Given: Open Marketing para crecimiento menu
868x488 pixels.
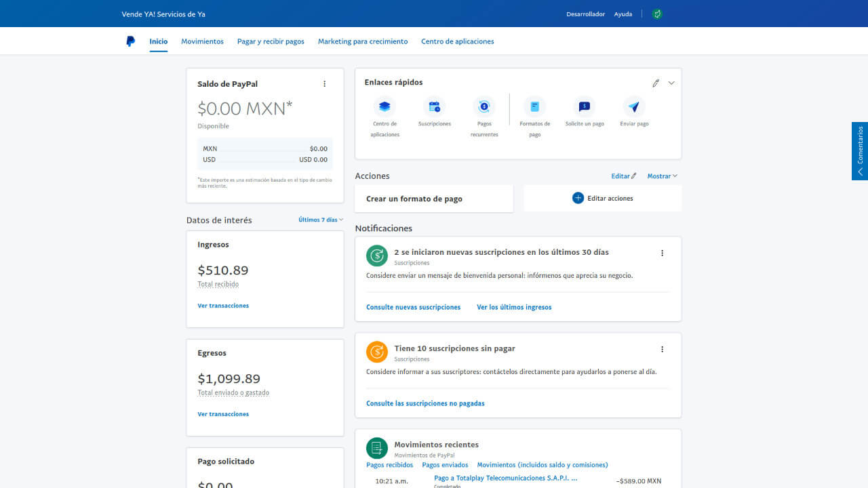Looking at the screenshot, I should click(x=363, y=41).
